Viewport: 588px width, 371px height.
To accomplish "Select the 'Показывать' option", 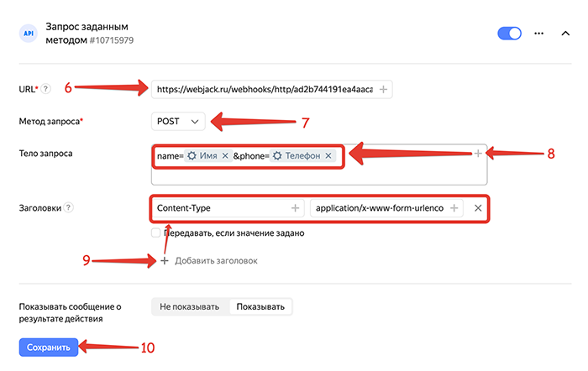I will coord(260,307).
